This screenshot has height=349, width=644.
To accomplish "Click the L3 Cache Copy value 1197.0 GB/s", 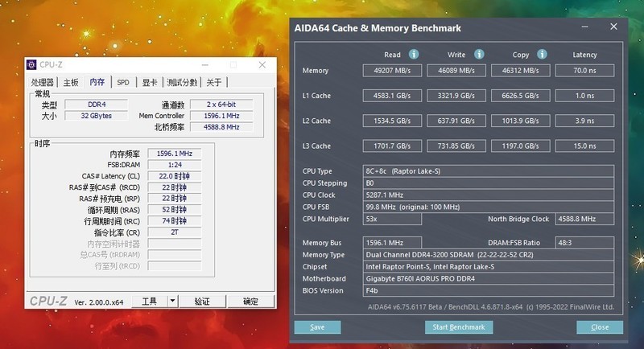I will (520, 146).
